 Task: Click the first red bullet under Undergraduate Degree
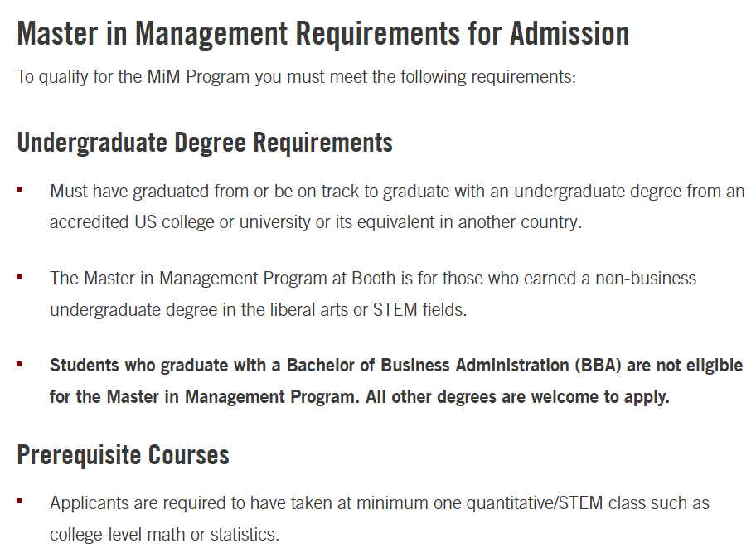tap(19, 190)
